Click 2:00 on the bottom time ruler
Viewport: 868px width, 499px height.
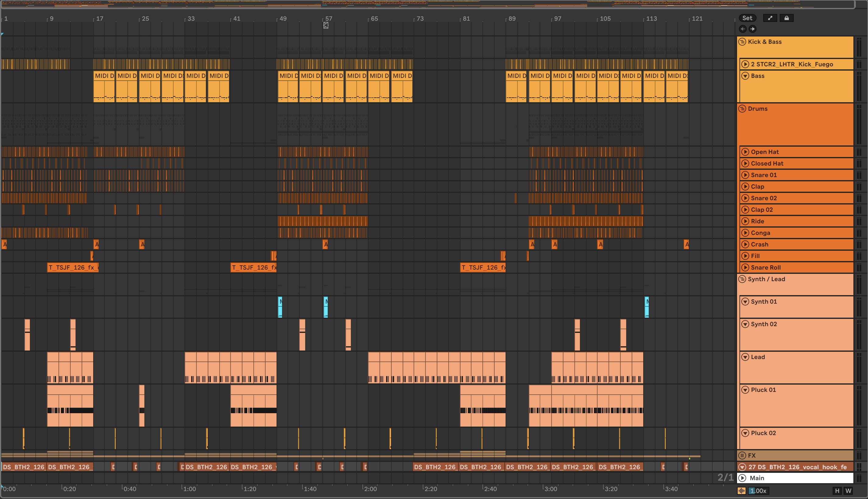pos(370,489)
